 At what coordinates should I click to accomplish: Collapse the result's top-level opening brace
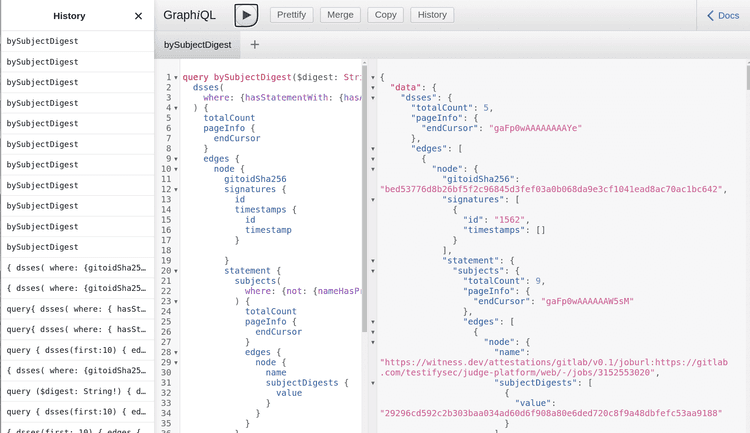click(373, 78)
